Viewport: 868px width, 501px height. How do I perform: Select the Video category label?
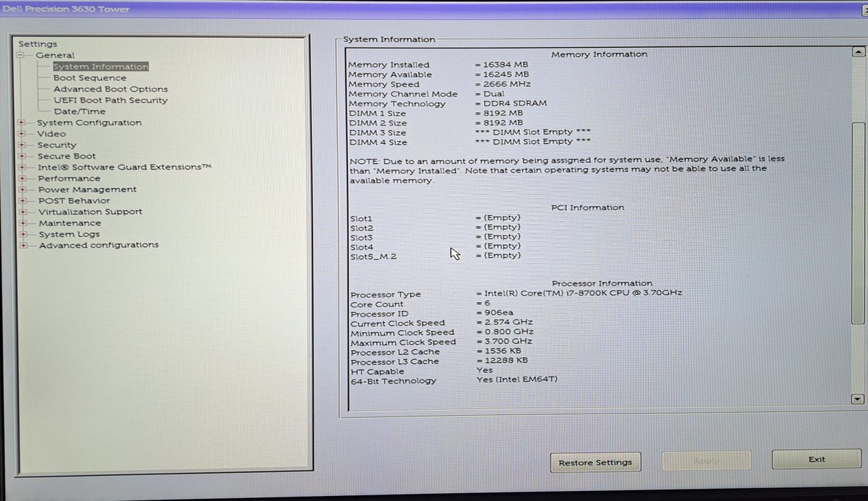(x=52, y=134)
